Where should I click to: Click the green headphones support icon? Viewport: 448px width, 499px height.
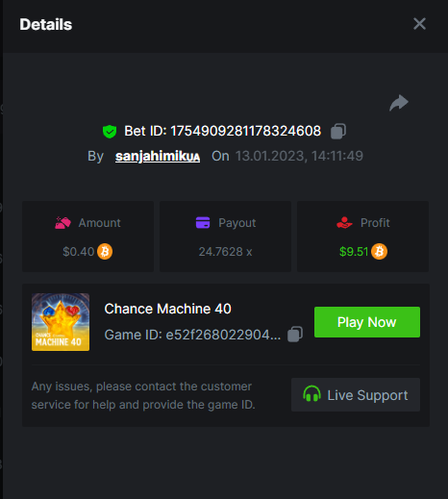[x=311, y=394]
